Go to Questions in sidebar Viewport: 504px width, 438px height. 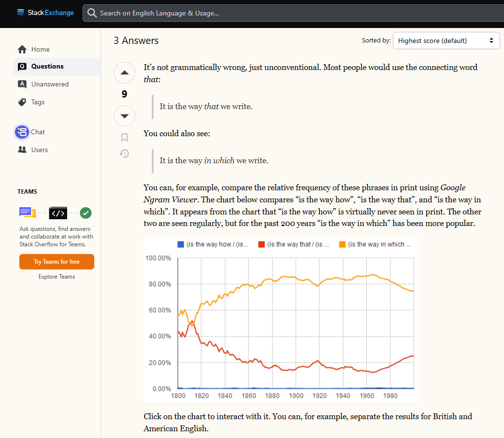point(47,67)
